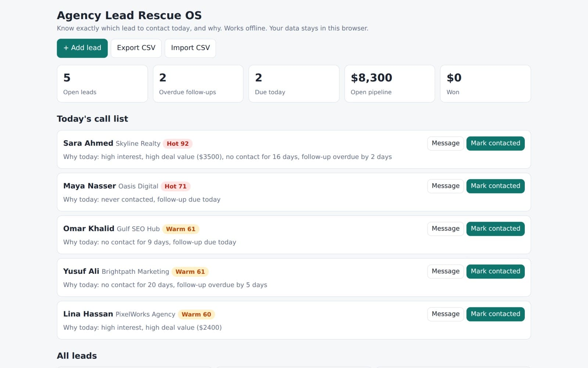Viewport: 588px width, 368px height.
Task: Click the Agency Lead Rescue OS title
Action: click(x=129, y=15)
